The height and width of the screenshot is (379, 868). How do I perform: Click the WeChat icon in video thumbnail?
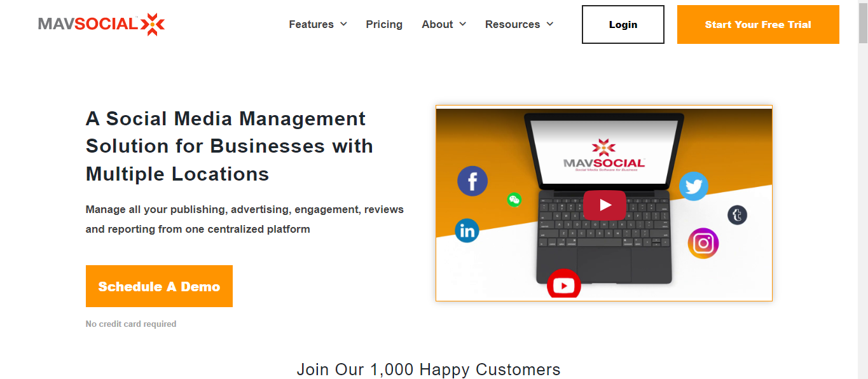(x=514, y=200)
